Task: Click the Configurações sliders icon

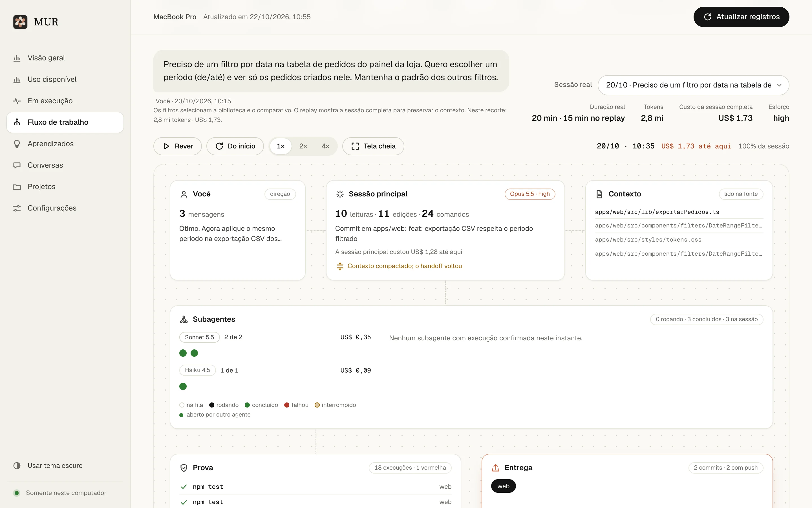Action: point(17,208)
